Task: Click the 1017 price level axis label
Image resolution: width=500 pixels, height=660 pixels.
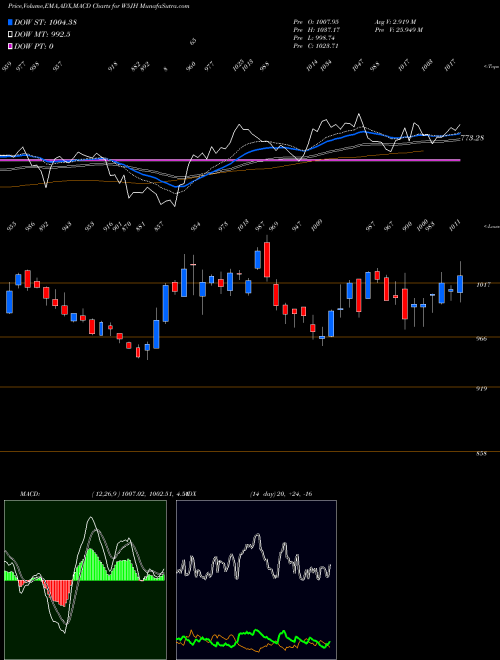Action: (483, 285)
